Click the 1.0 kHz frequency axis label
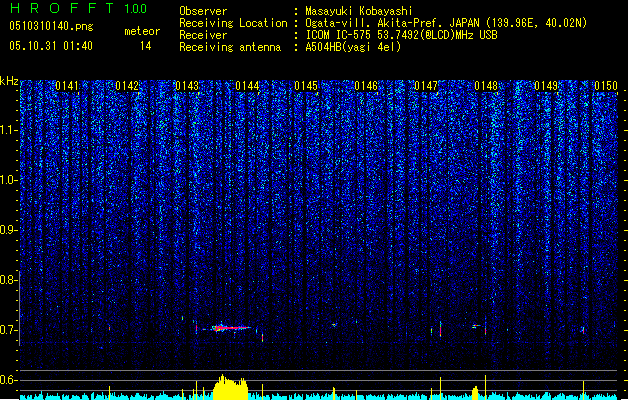Image resolution: width=629 pixels, height=400 pixels. [8, 180]
